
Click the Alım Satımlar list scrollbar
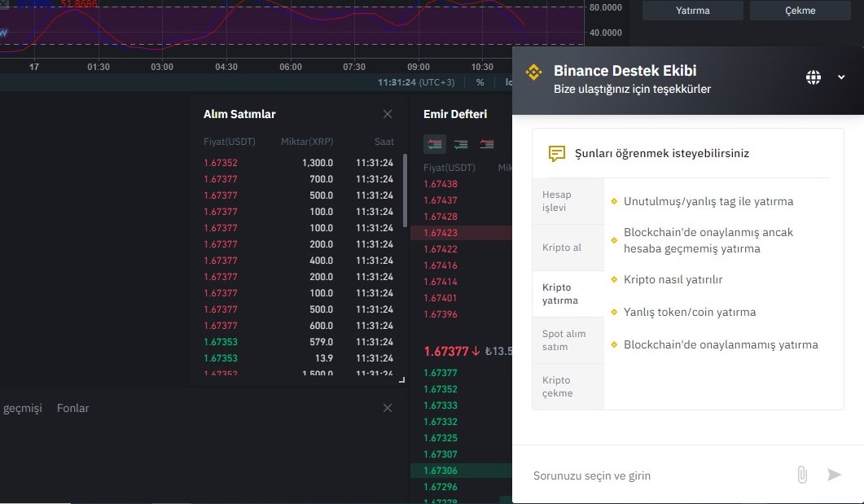point(405,190)
